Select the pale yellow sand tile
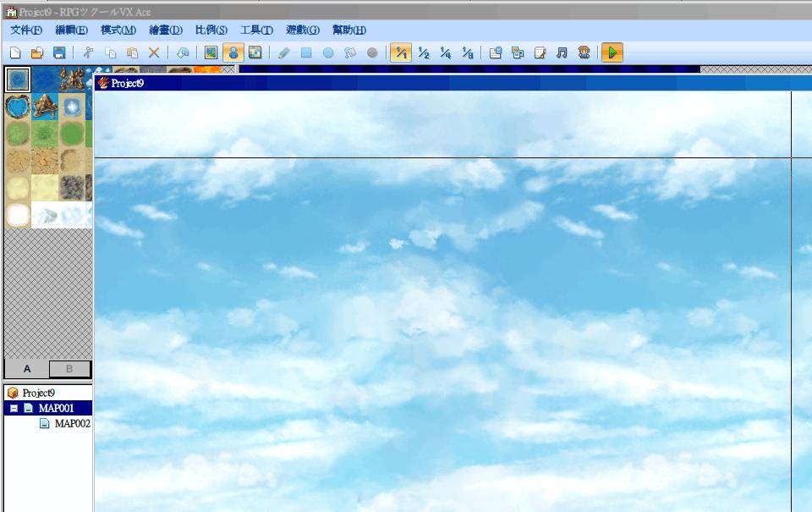Screen dimensions: 812x512 coord(45,187)
